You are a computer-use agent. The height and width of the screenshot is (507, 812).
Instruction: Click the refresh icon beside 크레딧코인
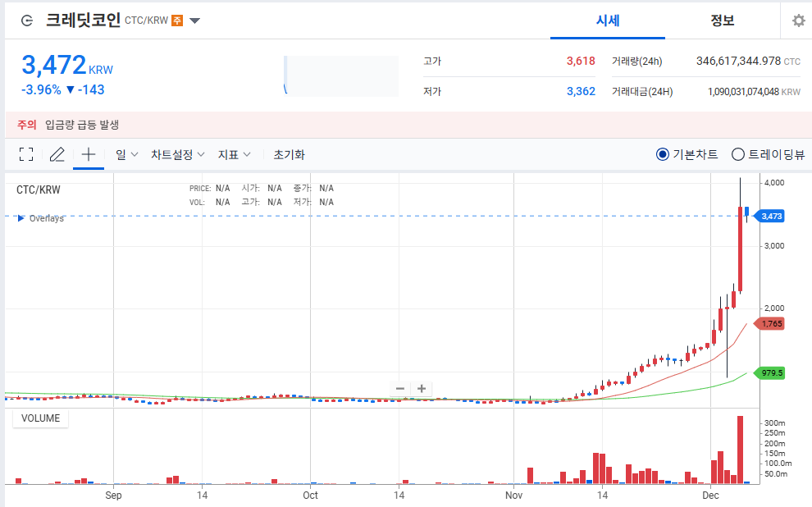tap(26, 21)
